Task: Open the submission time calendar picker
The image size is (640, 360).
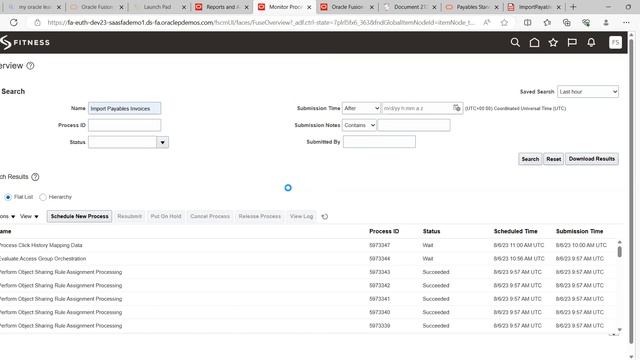Action: (x=457, y=108)
